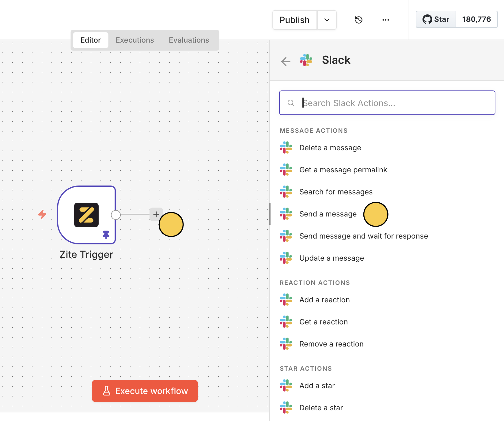This screenshot has height=421, width=504.
Task: Open the Evaluations tab
Action: [189, 40]
